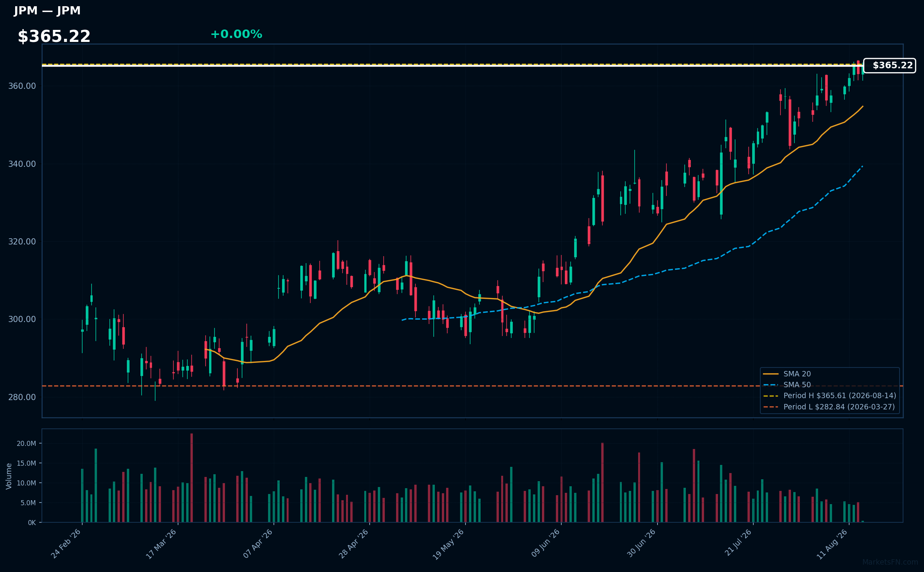
Task: Click the blue dashed SMA 50 swatch in legend
Action: 771,385
